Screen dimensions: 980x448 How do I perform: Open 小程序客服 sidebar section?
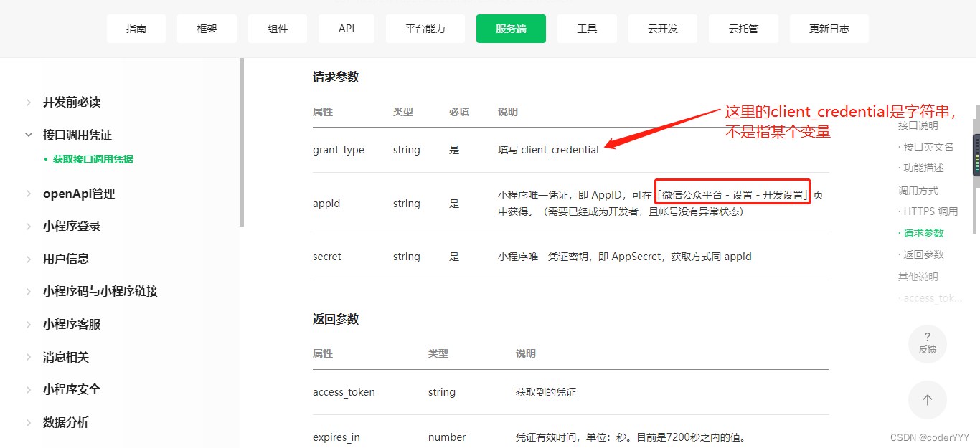pyautogui.click(x=72, y=324)
